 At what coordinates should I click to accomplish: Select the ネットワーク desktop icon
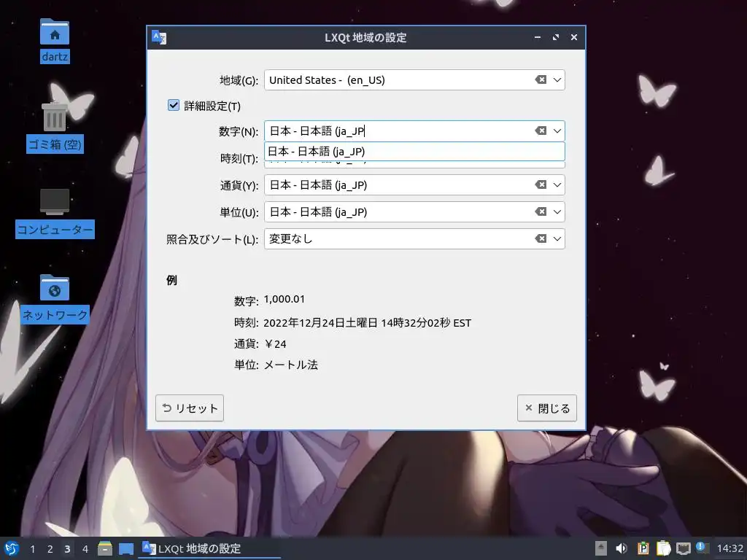[55, 298]
